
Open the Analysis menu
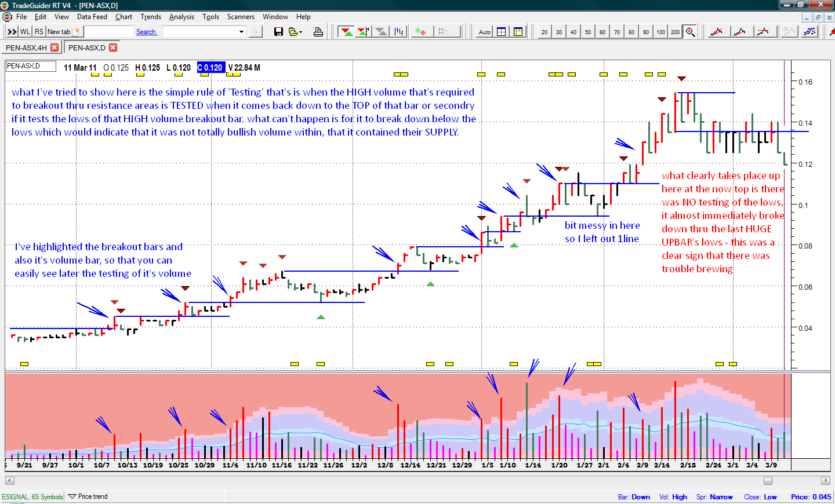pos(181,17)
